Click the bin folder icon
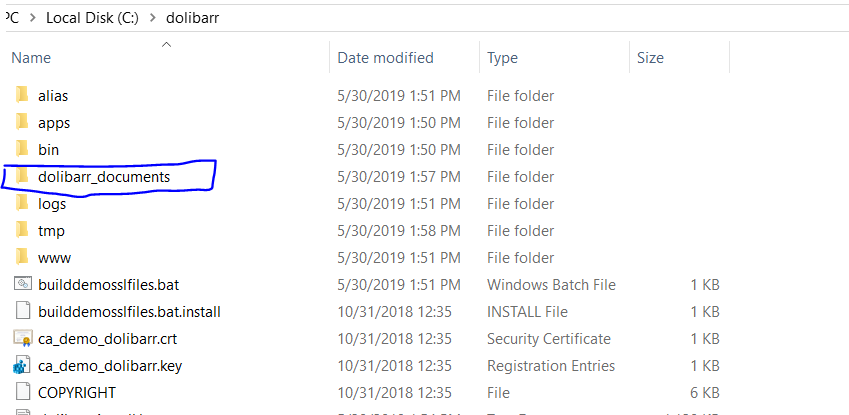Viewport: 849px width, 415px height. click(23, 150)
